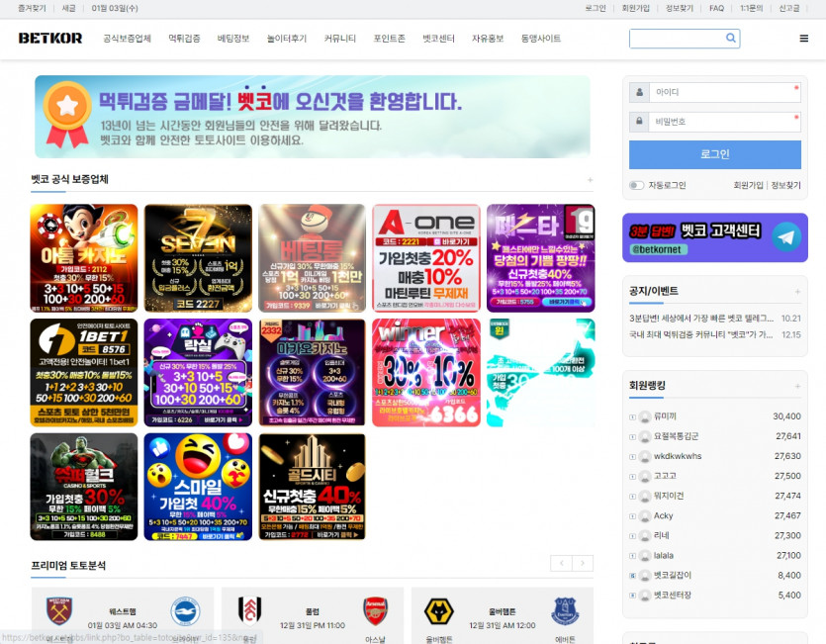826x644 pixels.
Task: Open the 먹튀검증 menu item
Action: (x=184, y=39)
